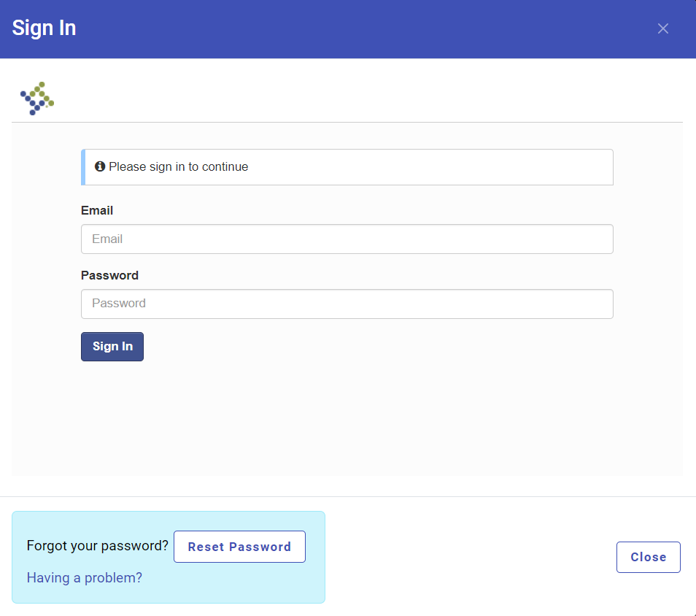696x616 pixels.
Task: Select the circled-i symbol beside the sign-in message
Action: (100, 166)
